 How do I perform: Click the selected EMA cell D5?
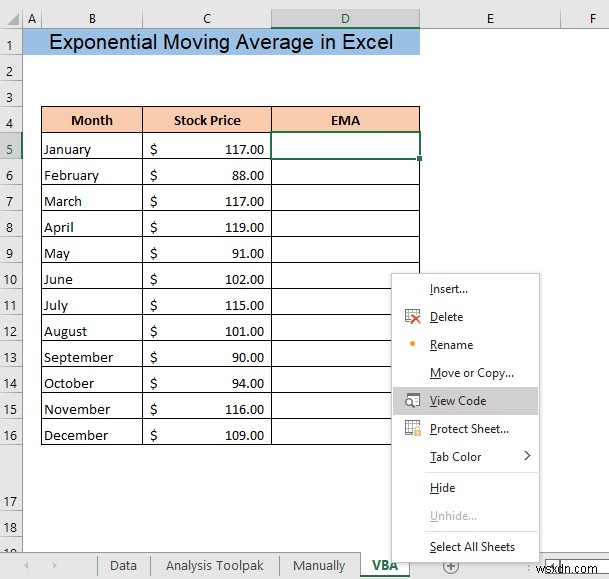pyautogui.click(x=345, y=146)
